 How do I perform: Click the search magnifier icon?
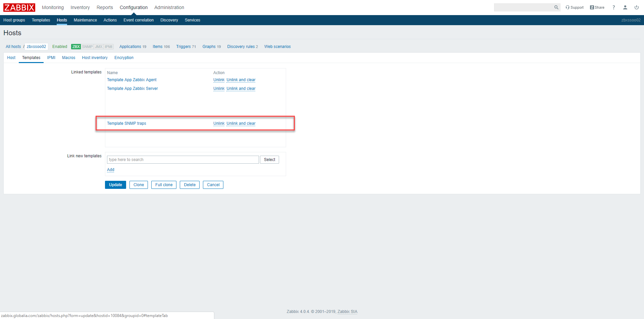coord(556,7)
